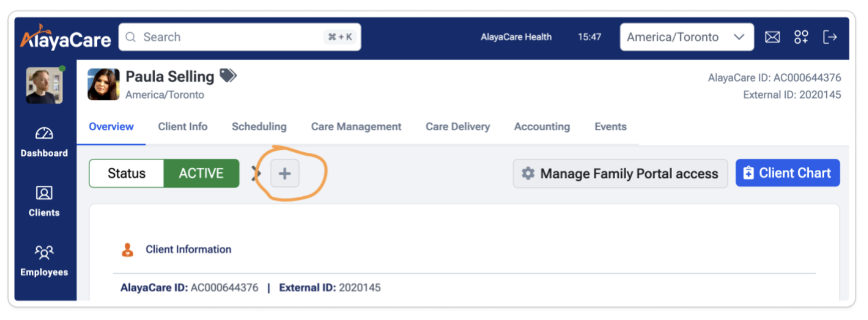868x320 pixels.
Task: Click Paula Selling's profile photo
Action: click(103, 84)
